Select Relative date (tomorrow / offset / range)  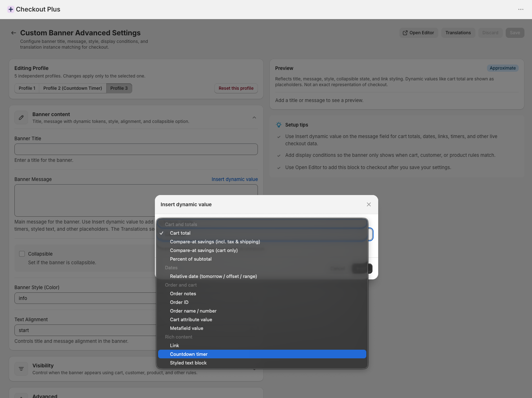tap(262, 276)
